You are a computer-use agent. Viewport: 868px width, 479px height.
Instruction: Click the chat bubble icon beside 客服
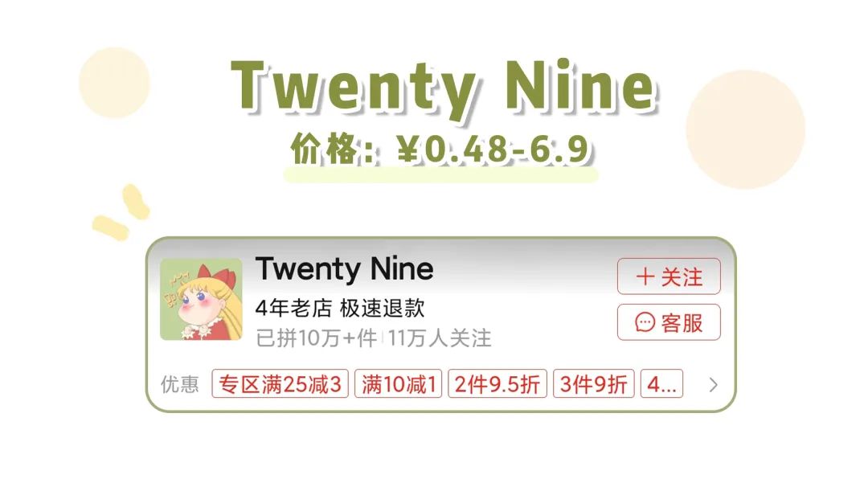point(645,322)
